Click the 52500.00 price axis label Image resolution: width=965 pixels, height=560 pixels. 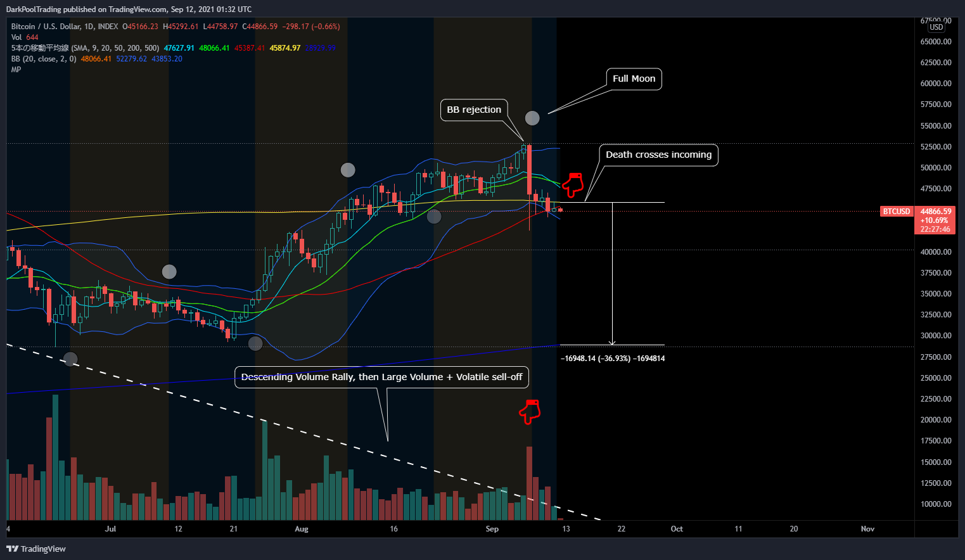click(x=936, y=147)
